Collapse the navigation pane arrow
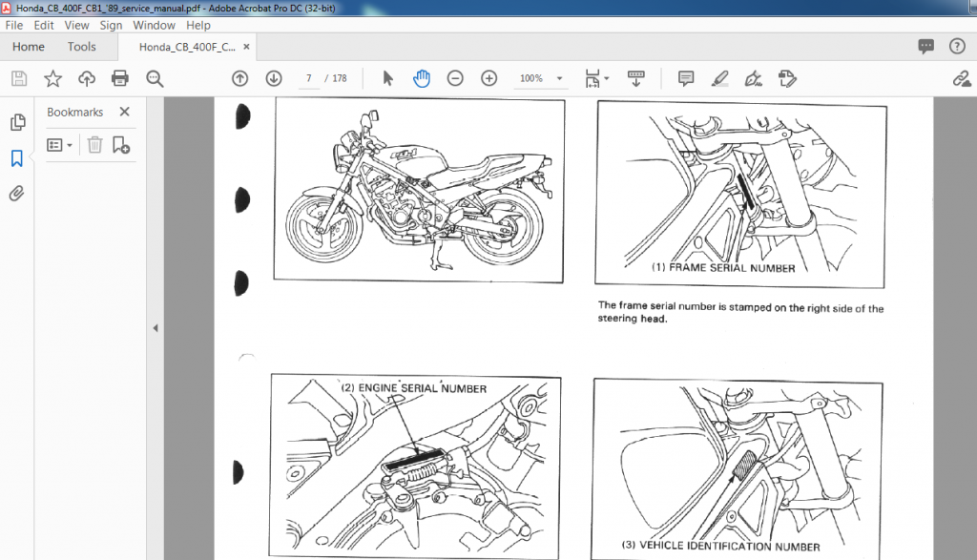Image resolution: width=977 pixels, height=560 pixels. (x=156, y=328)
